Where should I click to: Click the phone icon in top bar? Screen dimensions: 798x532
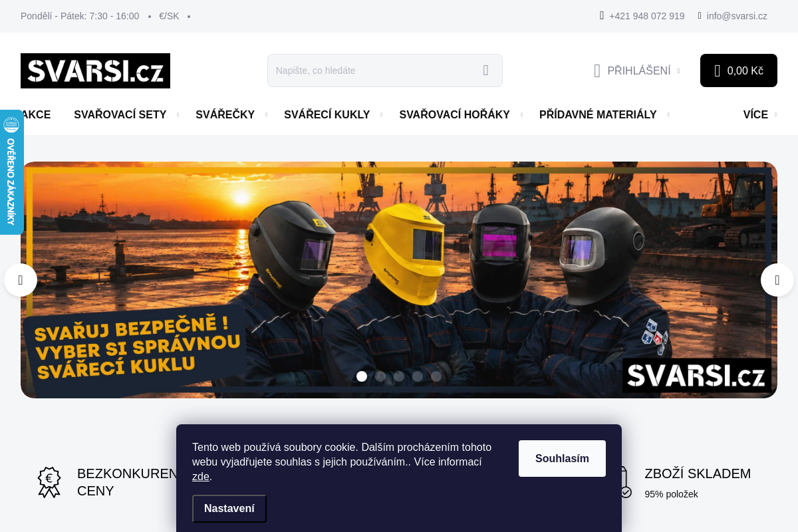pos(602,15)
